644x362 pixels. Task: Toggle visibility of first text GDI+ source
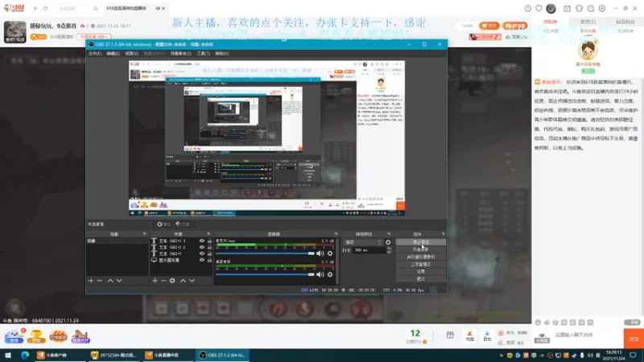(202, 241)
